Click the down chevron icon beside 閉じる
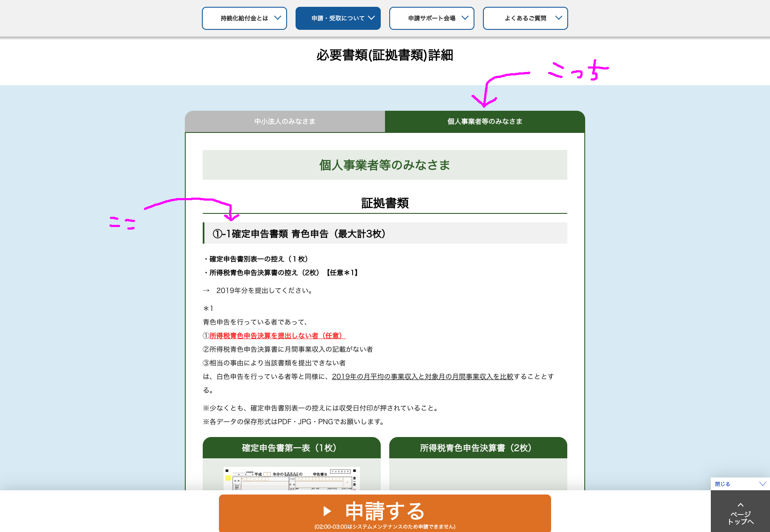770x532 pixels. tap(762, 484)
